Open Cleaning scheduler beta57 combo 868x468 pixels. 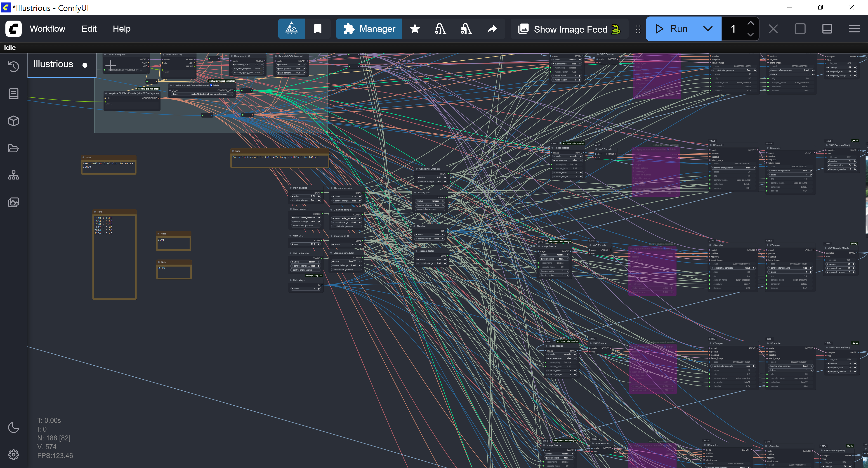click(x=346, y=261)
